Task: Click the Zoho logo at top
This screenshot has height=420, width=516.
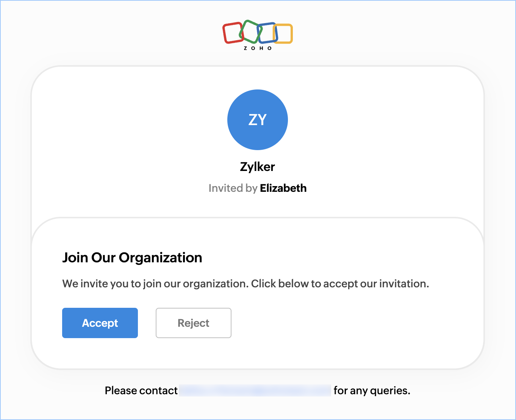Action: coord(258,35)
